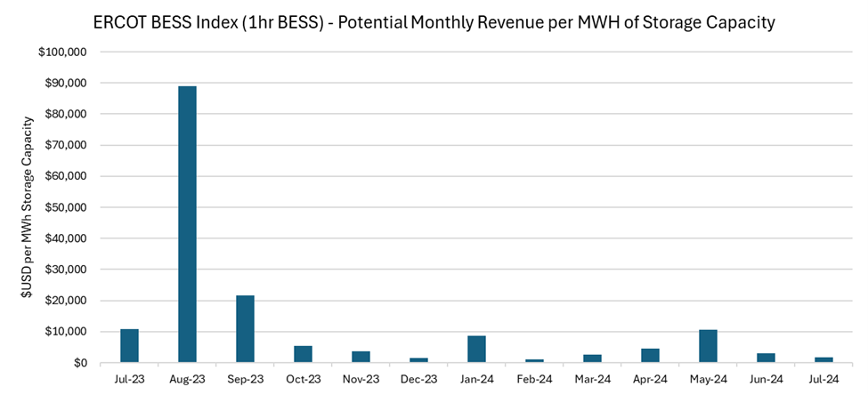Viewport: 868px width, 395px height.
Task: Click the Feb-24 month label
Action: pyautogui.click(x=534, y=378)
